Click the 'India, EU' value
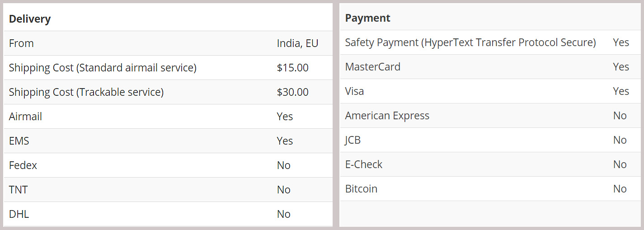The height and width of the screenshot is (230, 644). 297,43
